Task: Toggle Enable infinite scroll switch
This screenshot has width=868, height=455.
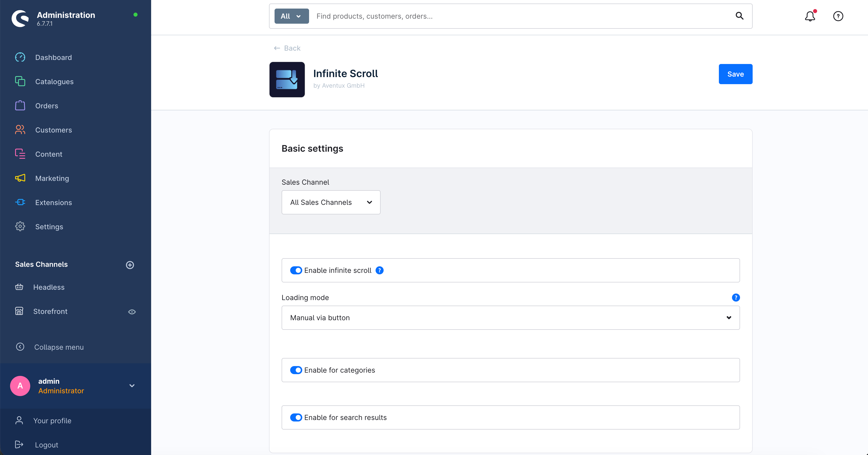Action: [296, 270]
